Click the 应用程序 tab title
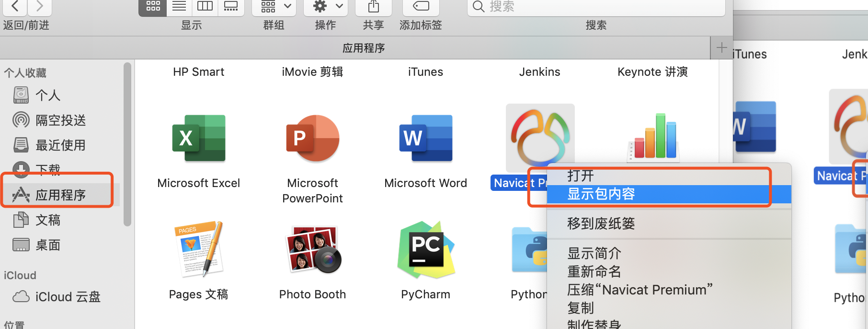Image resolution: width=868 pixels, height=329 pixels. pyautogui.click(x=364, y=48)
